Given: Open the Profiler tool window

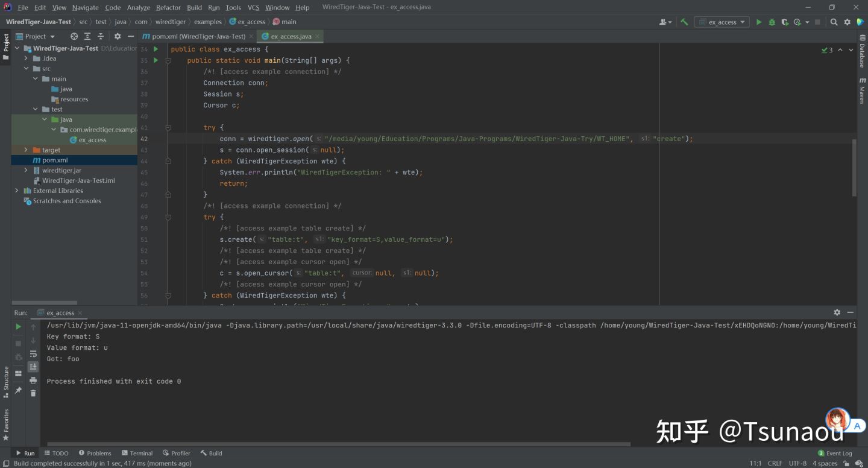Looking at the screenshot, I should pyautogui.click(x=177, y=453).
